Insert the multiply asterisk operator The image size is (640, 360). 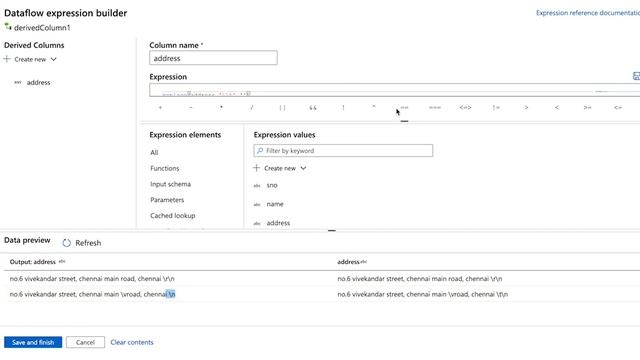[221, 107]
